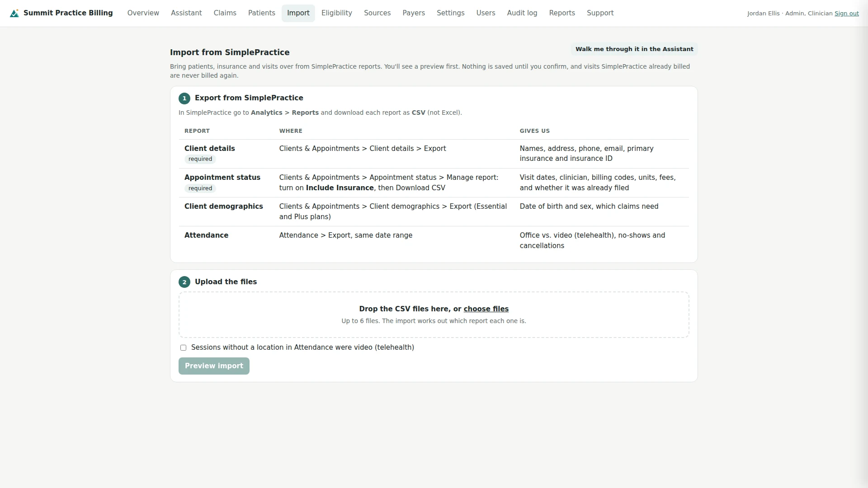Open Settings in top navigation
868x488 pixels.
[x=451, y=13]
